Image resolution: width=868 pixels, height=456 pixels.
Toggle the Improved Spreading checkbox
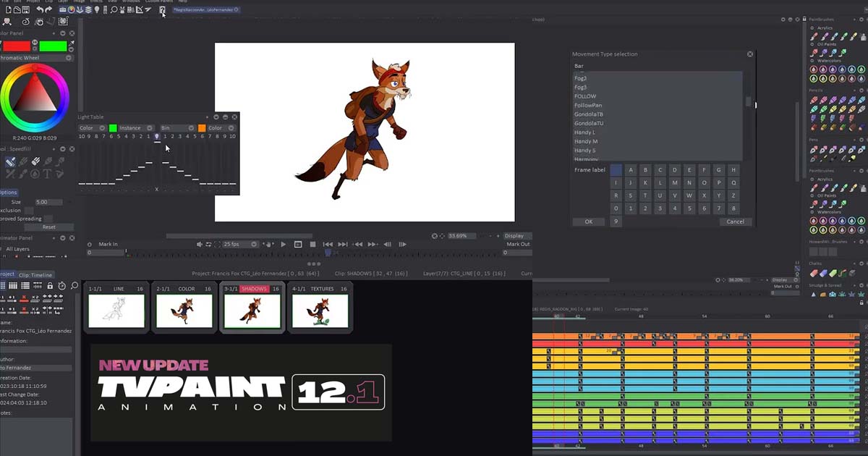[x=48, y=219]
